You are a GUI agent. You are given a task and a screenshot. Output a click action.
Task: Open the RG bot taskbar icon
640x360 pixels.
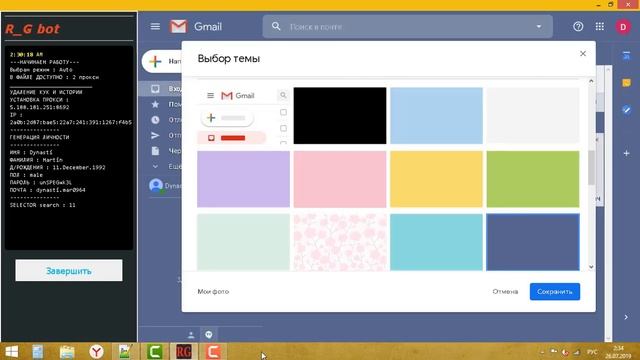point(183,351)
